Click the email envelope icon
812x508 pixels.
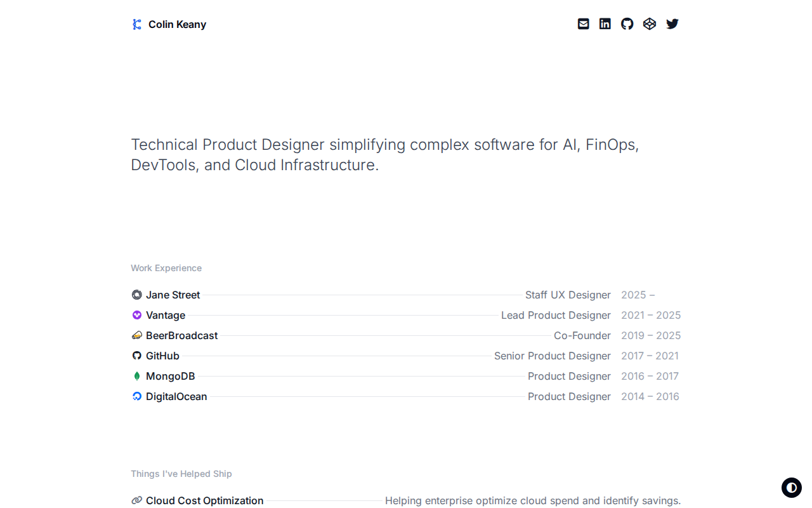tap(583, 24)
